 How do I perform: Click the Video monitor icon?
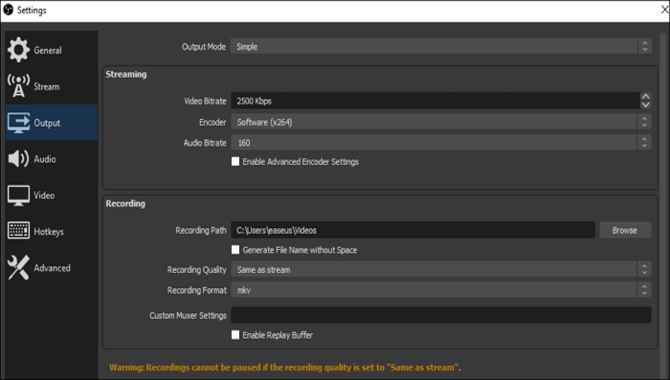click(x=18, y=195)
